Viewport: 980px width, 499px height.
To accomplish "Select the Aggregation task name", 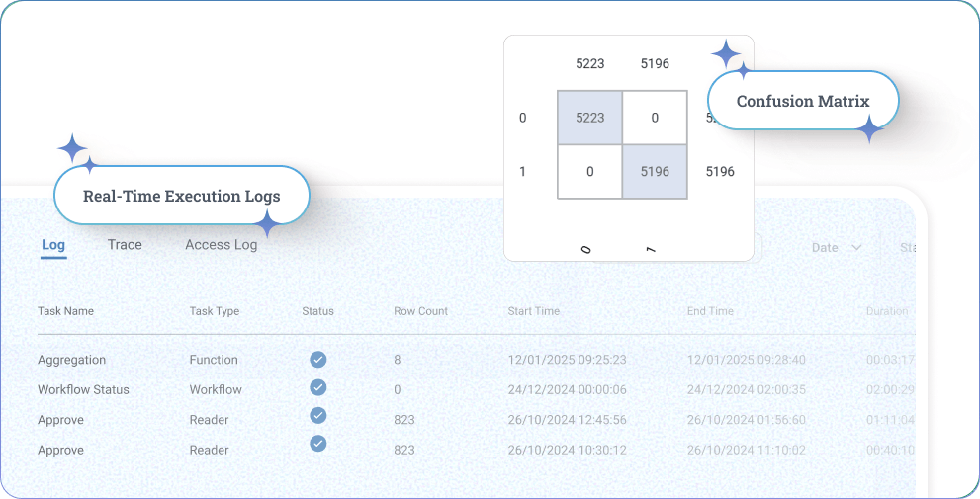I will coord(72,360).
